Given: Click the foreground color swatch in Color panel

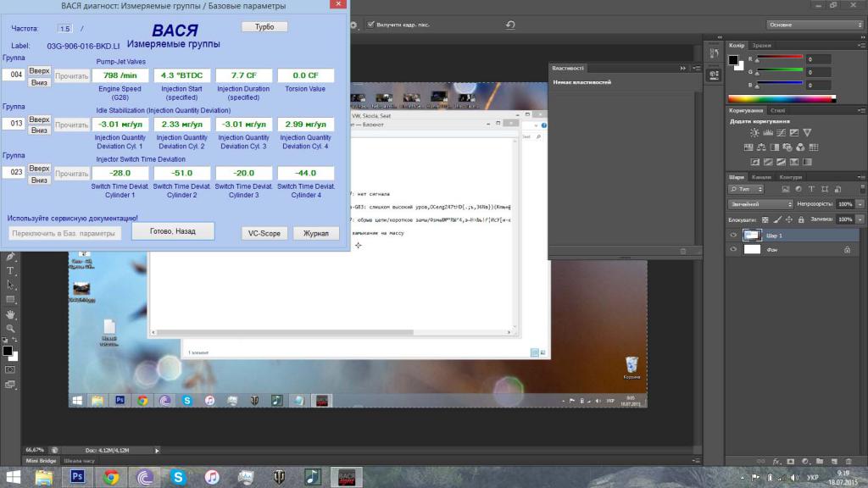Looking at the screenshot, I should point(733,60).
